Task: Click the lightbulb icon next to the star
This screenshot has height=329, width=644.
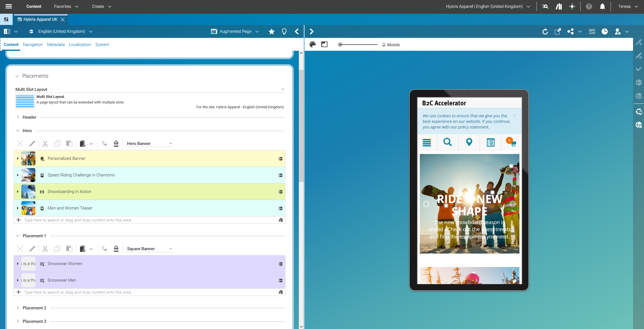Action: pos(284,31)
